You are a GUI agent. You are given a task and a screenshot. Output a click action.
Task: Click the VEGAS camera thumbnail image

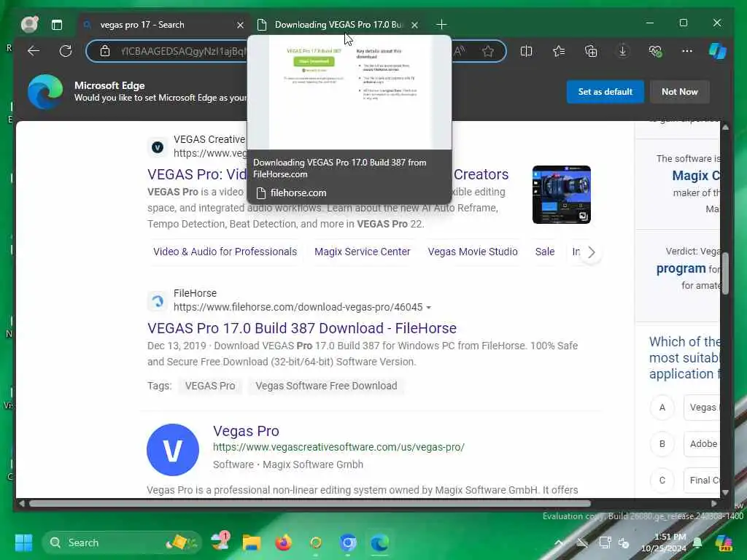click(x=561, y=194)
